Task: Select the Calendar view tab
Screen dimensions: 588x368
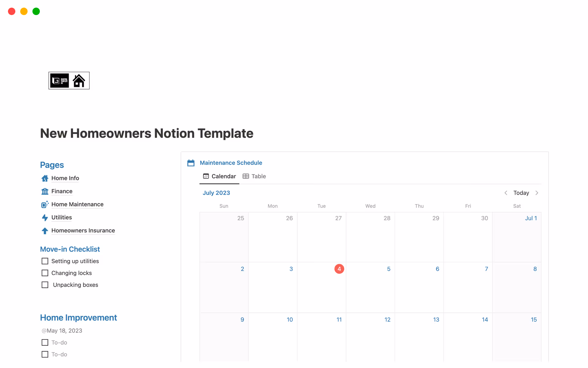Action: [219, 176]
